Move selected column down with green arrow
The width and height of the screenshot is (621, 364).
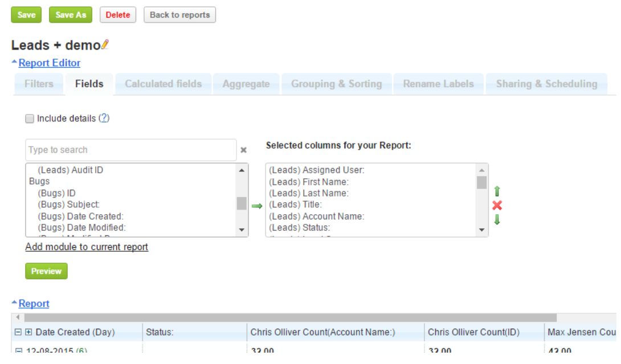pos(497,220)
